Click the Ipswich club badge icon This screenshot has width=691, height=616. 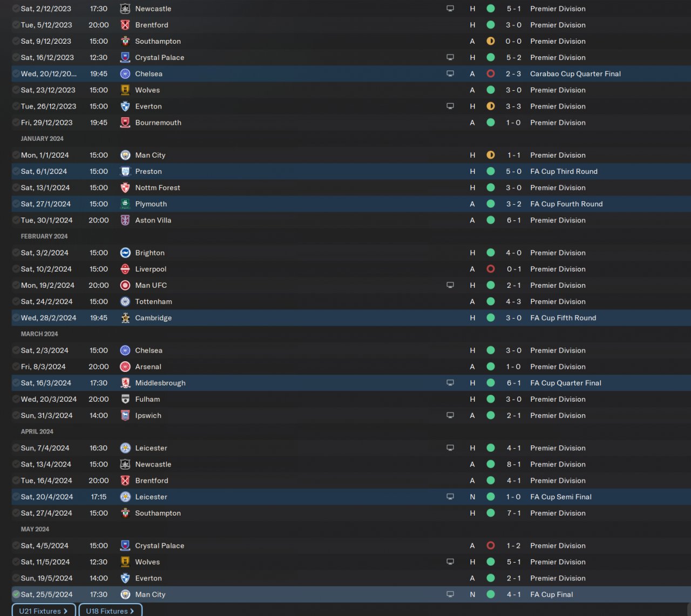[125, 416]
